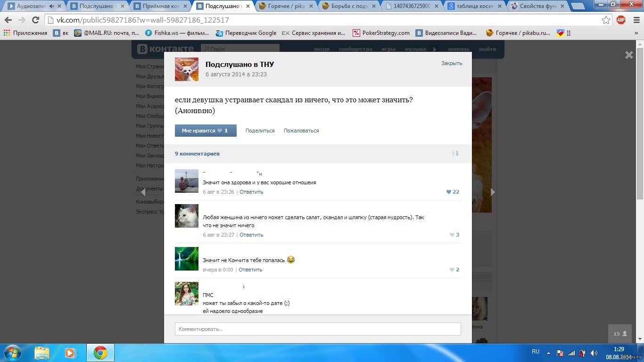Switch to the Свойства фун... tab
Image resolution: width=644 pixels, height=362 pixels.
(537, 7)
